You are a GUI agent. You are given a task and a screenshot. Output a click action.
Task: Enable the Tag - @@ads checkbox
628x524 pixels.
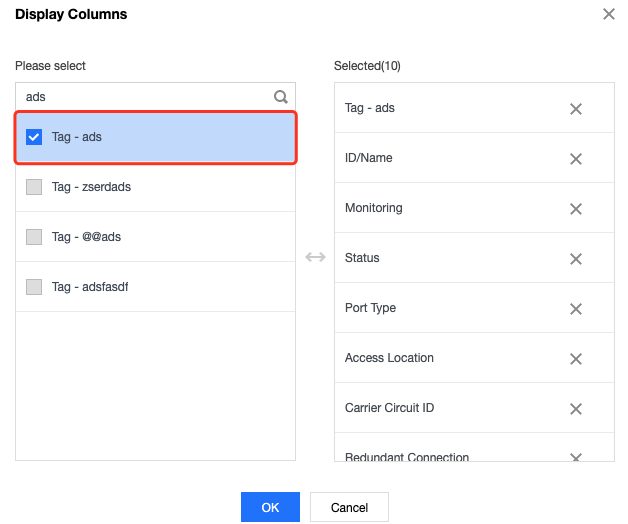tap(34, 237)
